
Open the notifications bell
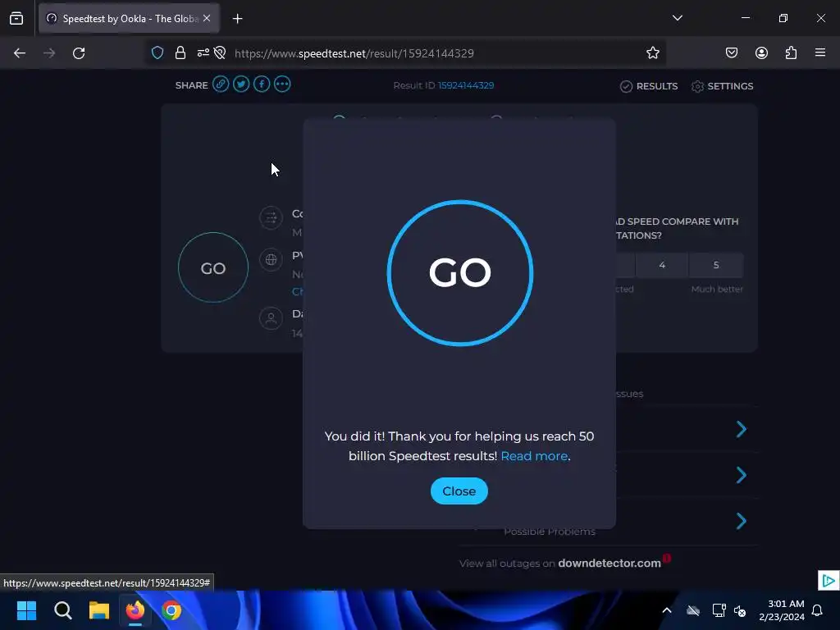point(818,610)
